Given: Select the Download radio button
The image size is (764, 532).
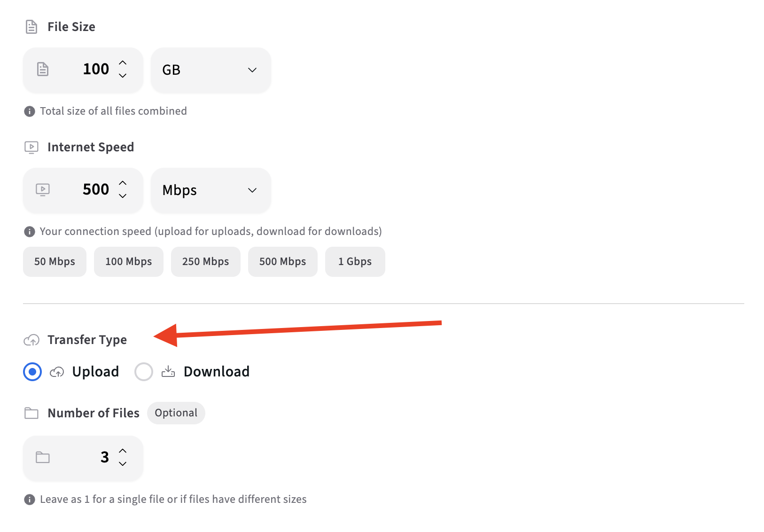Looking at the screenshot, I should 143,371.
